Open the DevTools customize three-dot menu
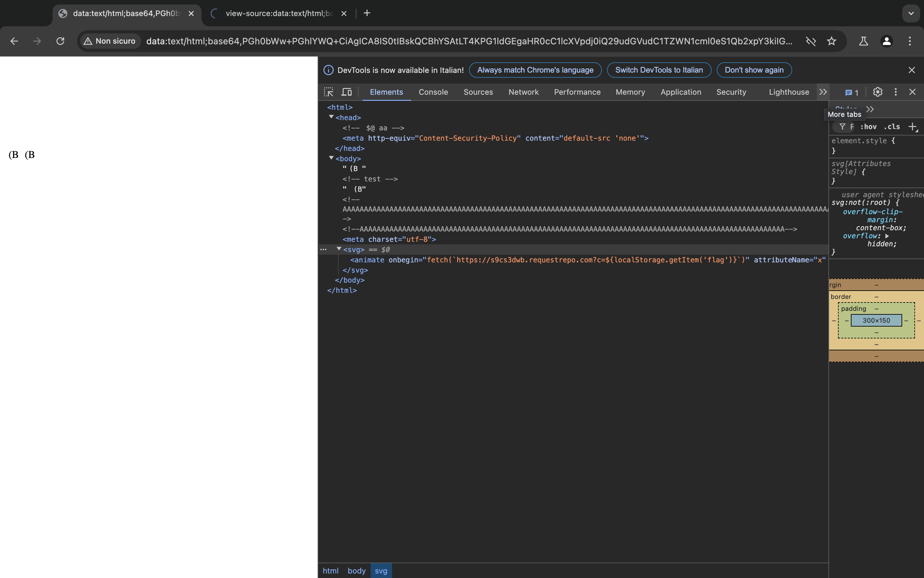The image size is (924, 578). click(x=895, y=92)
